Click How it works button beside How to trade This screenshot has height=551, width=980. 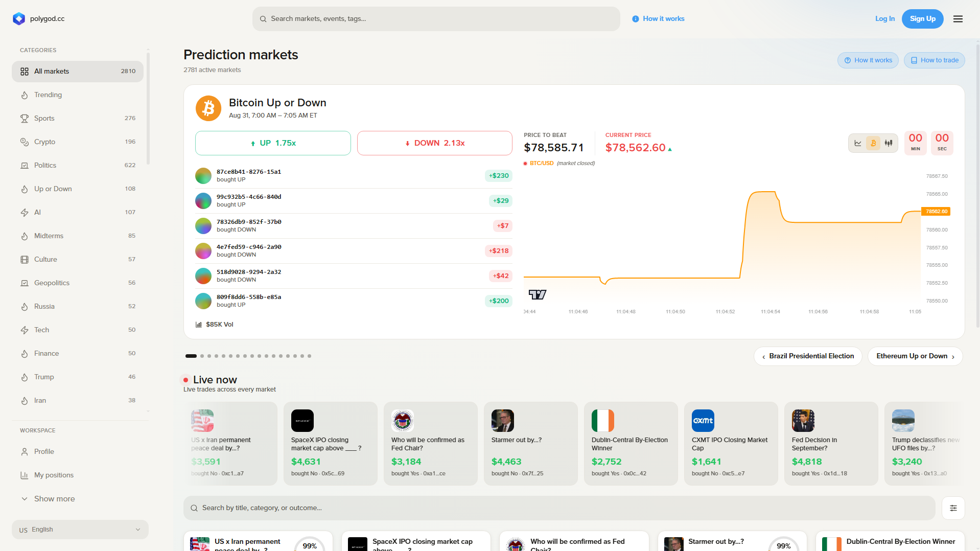[x=868, y=60]
